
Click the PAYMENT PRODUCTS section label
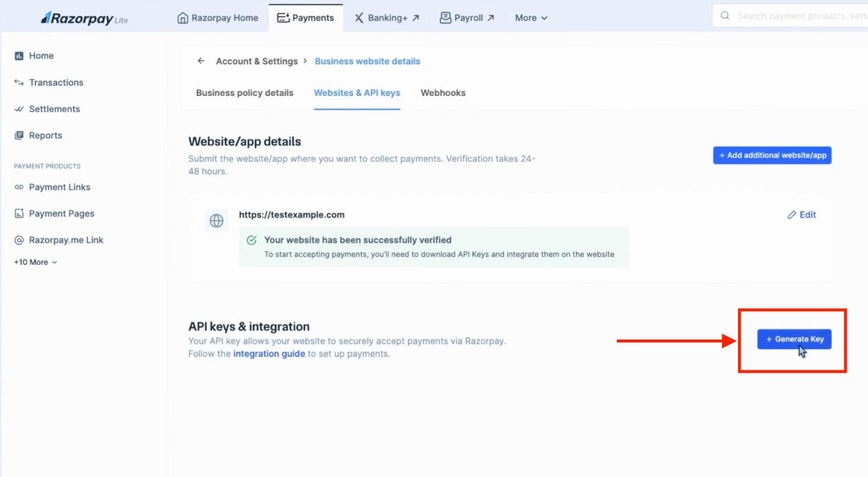tap(47, 167)
